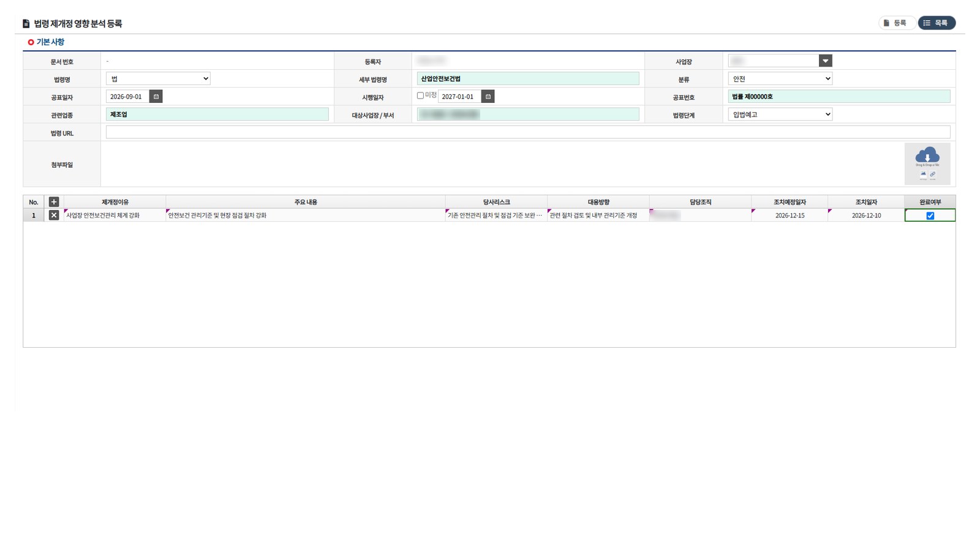The width and height of the screenshot is (980, 551).
Task: Click the 기본 사항 section heading
Action: (50, 42)
